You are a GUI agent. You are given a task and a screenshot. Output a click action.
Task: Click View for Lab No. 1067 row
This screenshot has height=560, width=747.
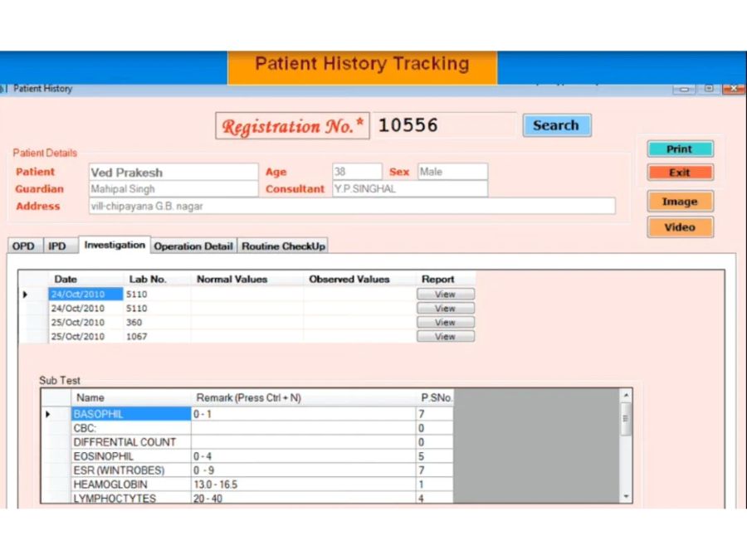[446, 337]
